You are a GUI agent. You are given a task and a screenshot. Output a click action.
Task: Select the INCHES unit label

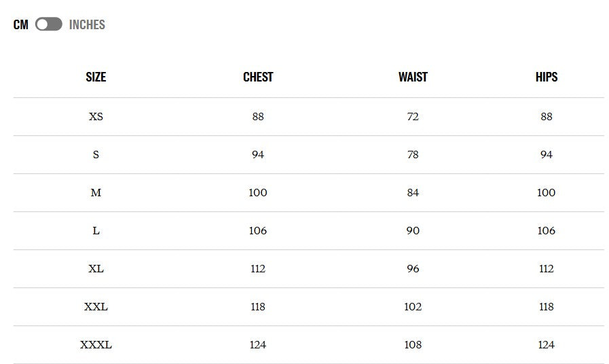[x=87, y=24]
